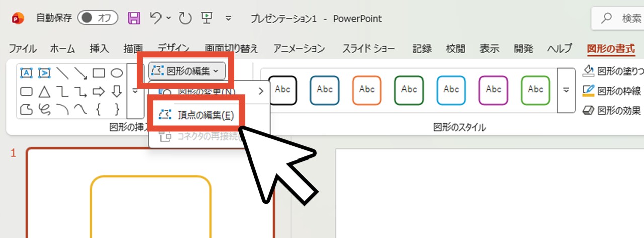
Task: Switch to the 画面切り替え tab
Action: (x=231, y=49)
